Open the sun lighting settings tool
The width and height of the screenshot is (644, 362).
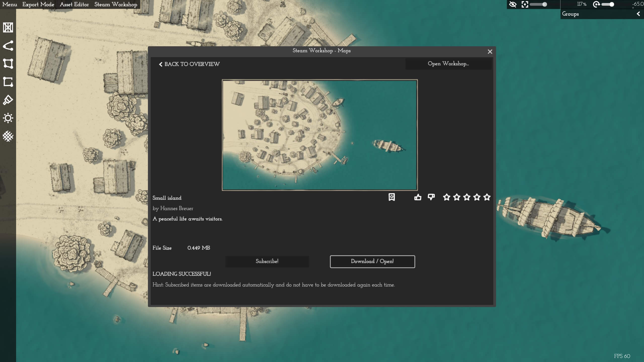point(8,118)
